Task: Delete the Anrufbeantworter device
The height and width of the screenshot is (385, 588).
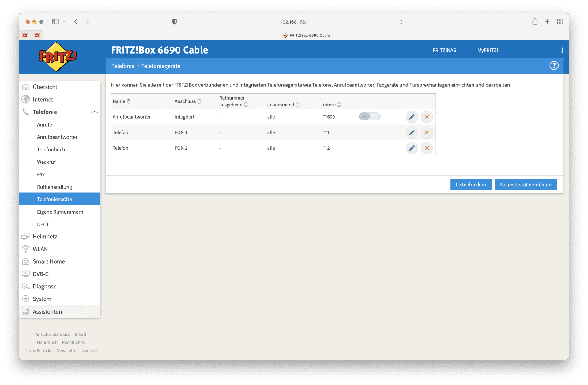Action: pyautogui.click(x=427, y=117)
